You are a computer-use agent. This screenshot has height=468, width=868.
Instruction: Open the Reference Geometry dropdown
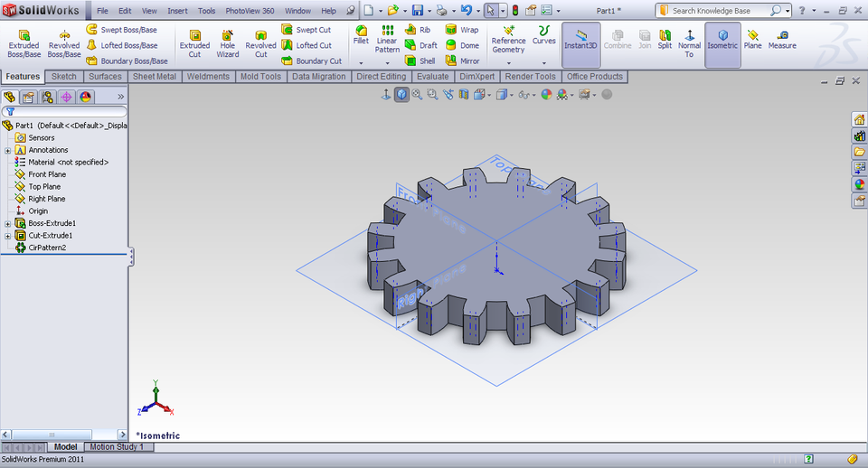508,62
